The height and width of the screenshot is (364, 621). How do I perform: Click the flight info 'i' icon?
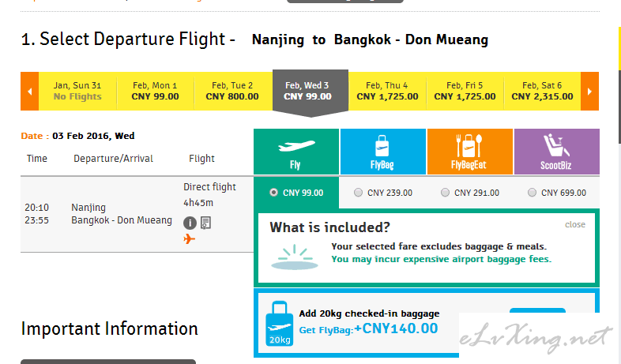click(x=190, y=223)
